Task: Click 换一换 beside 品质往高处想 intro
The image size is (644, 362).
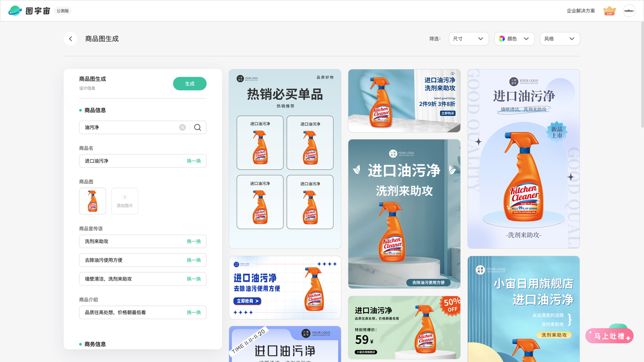Action: coord(194,312)
